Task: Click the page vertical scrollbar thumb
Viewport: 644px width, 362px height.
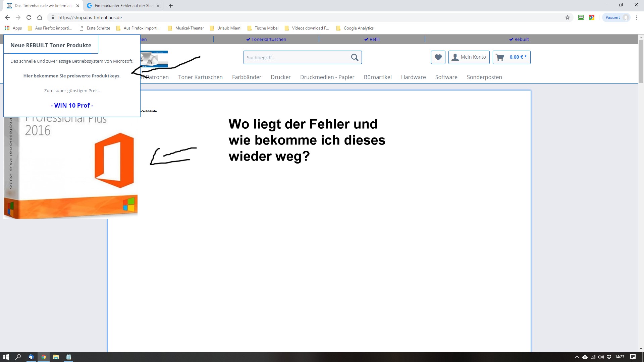Action: (x=641, y=61)
